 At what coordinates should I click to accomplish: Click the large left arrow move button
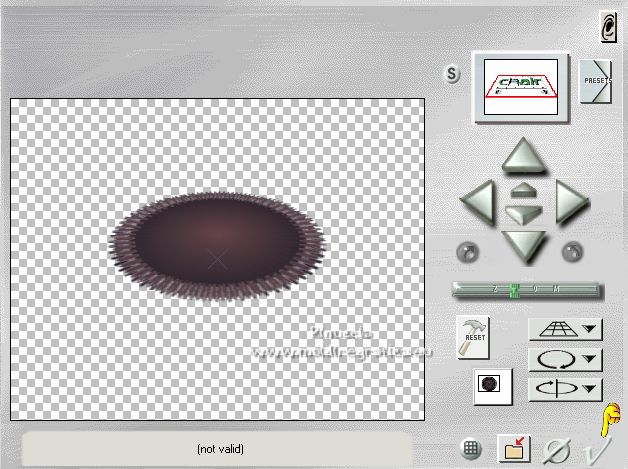479,202
